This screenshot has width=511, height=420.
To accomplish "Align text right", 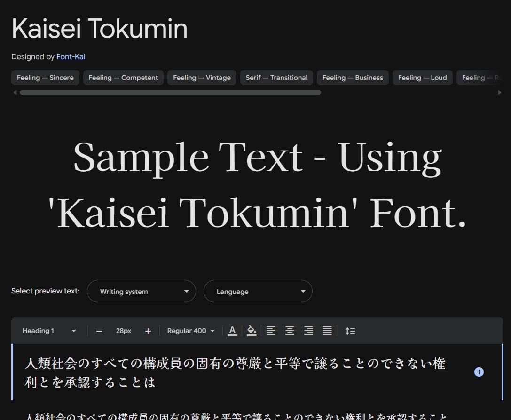I will click(x=308, y=331).
